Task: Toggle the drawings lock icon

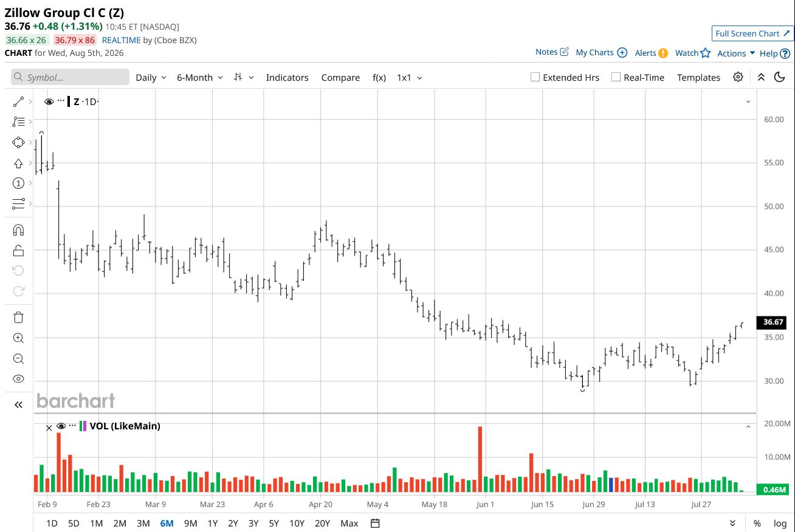Action: pos(18,250)
